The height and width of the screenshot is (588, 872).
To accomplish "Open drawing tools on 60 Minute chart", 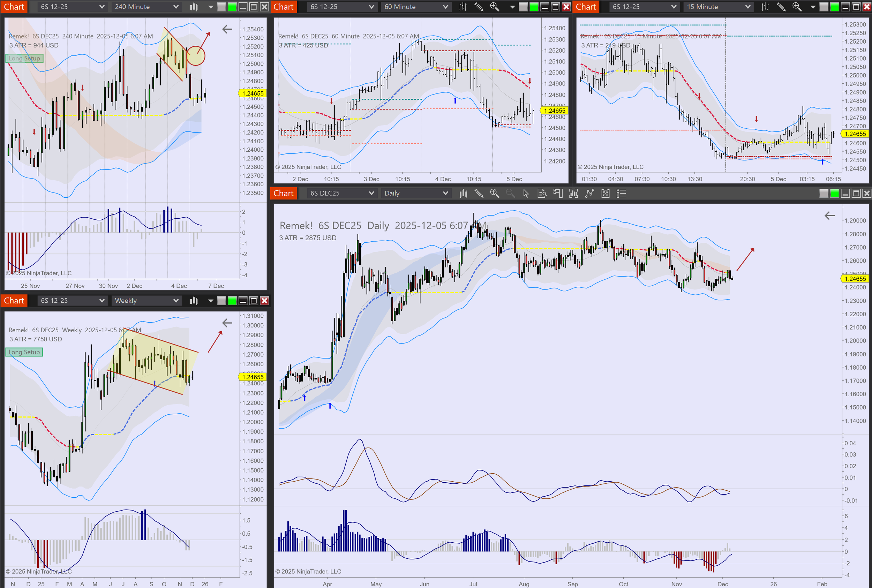I will tap(479, 7).
